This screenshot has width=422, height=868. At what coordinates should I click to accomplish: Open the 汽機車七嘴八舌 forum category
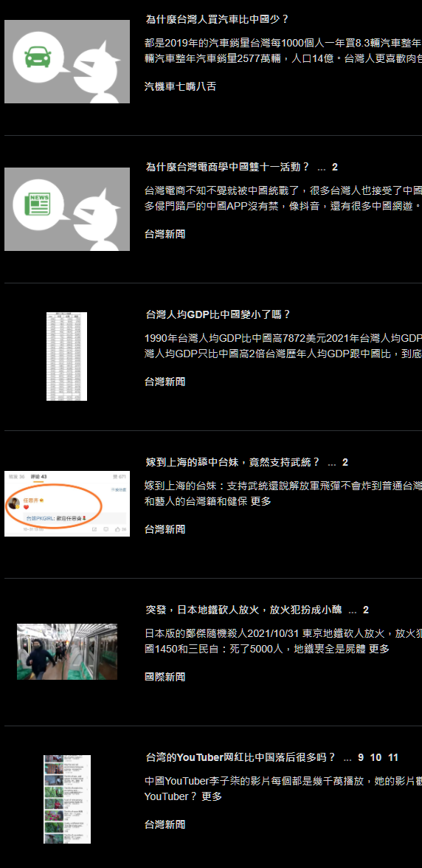180,86
